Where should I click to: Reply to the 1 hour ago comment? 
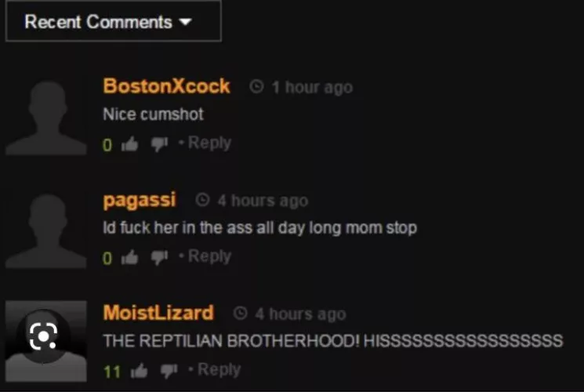(x=209, y=143)
